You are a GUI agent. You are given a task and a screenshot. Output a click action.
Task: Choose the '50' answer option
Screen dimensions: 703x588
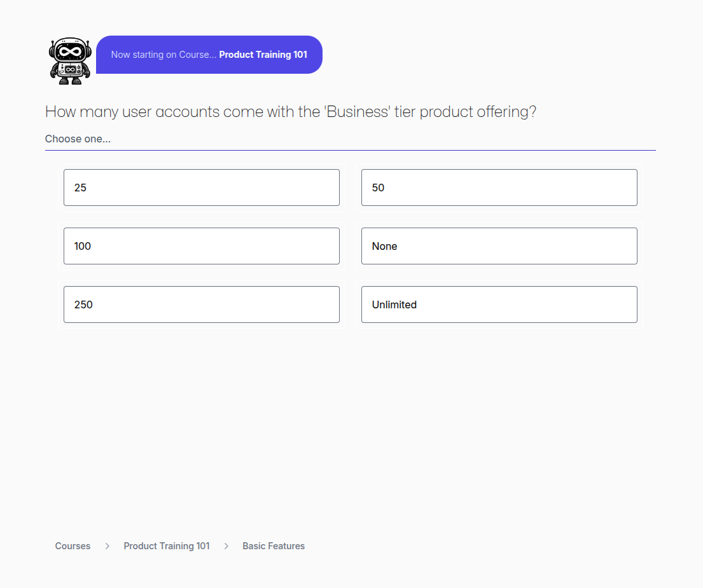(499, 188)
